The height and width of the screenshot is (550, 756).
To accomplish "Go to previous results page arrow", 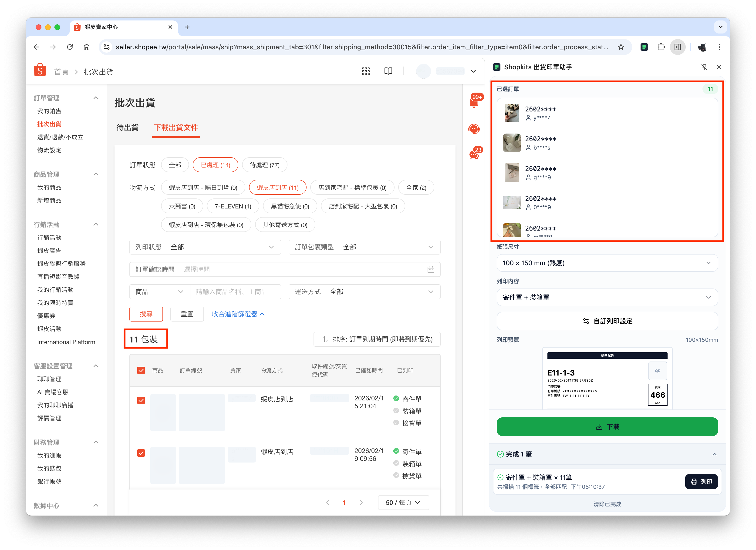I will click(x=328, y=502).
